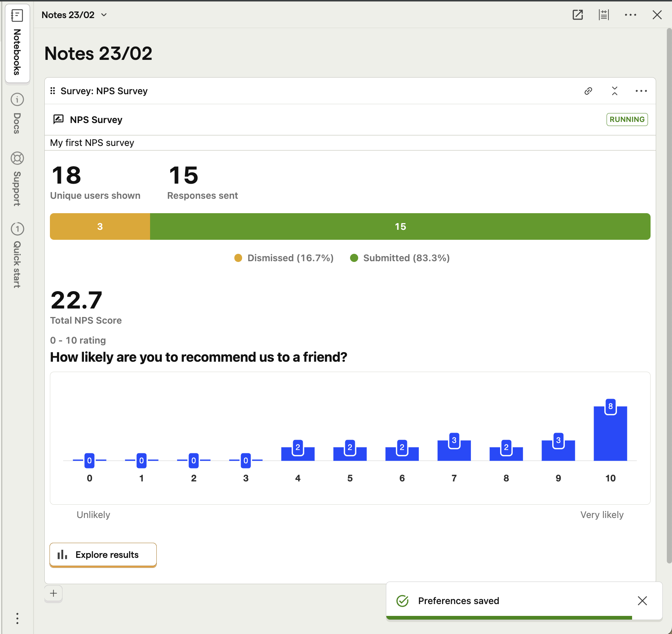Image resolution: width=672 pixels, height=634 pixels.
Task: Open the Docs side panel tab
Action: (17, 113)
